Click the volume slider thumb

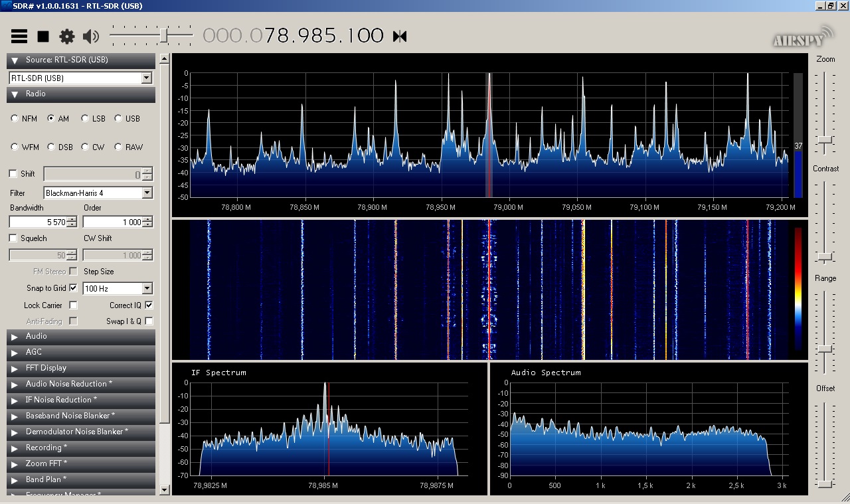[x=164, y=35]
